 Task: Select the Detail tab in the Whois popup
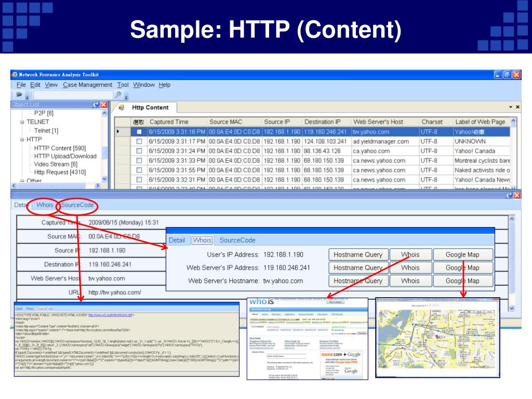coord(177,240)
